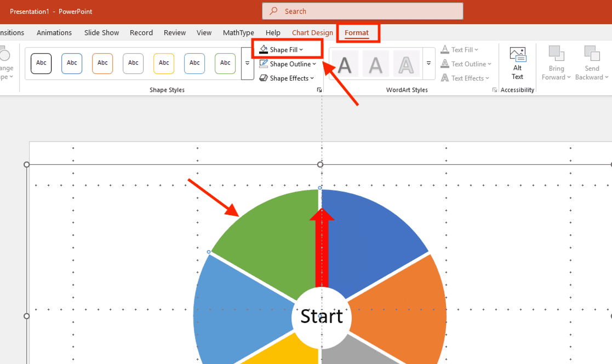The image size is (612, 364).
Task: Click the Shape Outline pen icon
Action: click(264, 63)
